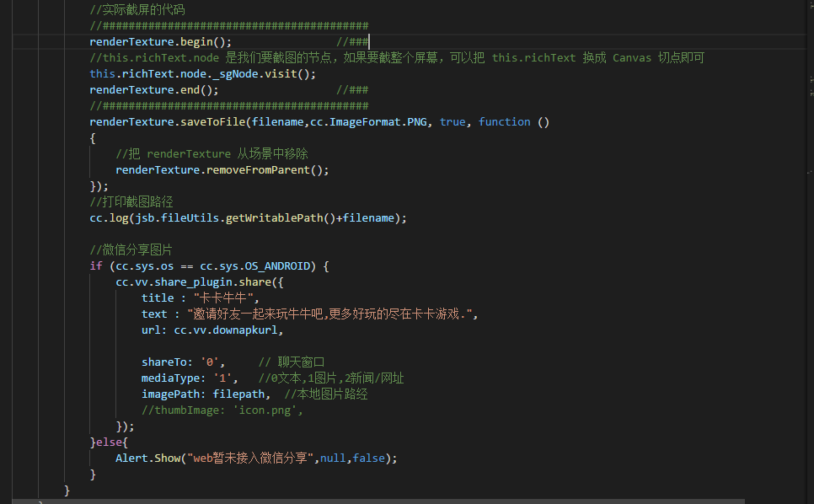Click the comment //微信分享图片
814x504 pixels.
(131, 249)
